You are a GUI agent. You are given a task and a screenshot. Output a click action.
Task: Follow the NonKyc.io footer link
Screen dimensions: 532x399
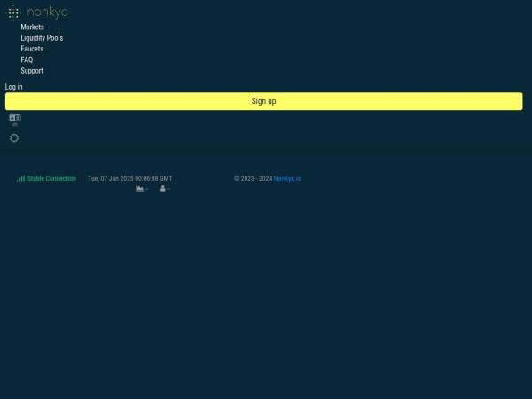tap(287, 178)
